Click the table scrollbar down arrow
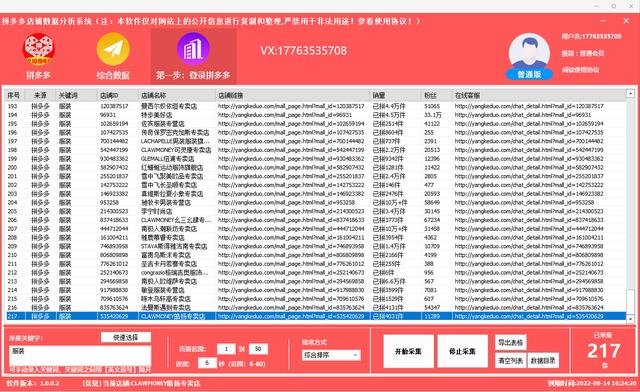640x392 pixels. click(630, 318)
